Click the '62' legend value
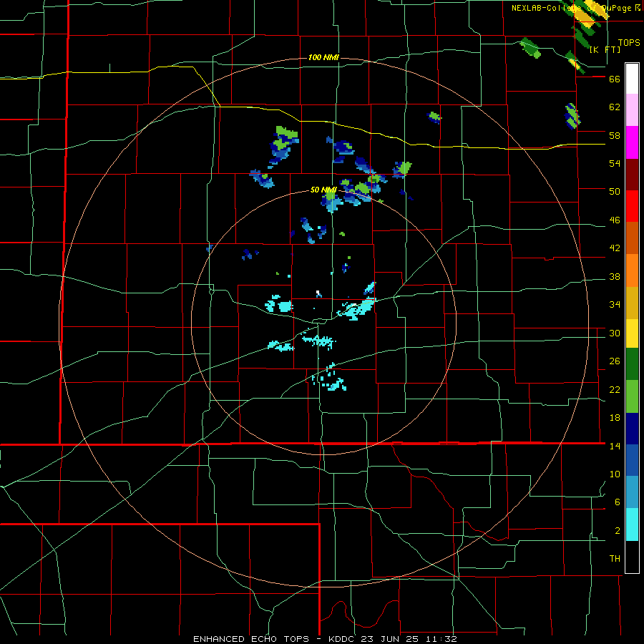The image size is (644, 644). pos(615,107)
